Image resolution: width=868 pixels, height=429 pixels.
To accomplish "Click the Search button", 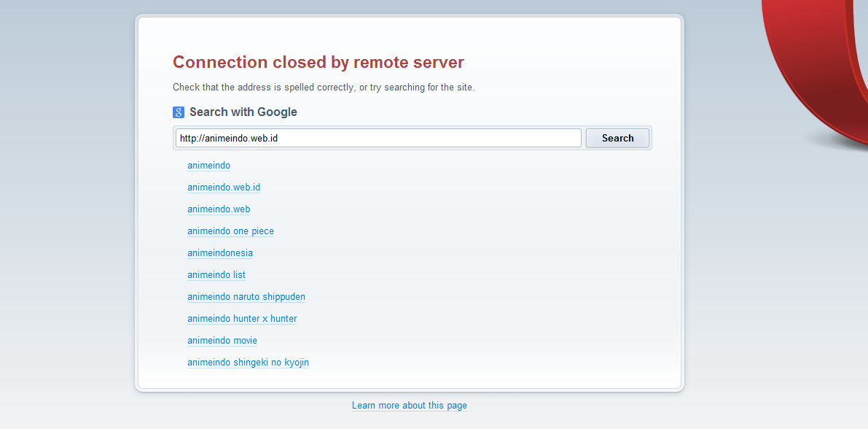I will (x=617, y=138).
